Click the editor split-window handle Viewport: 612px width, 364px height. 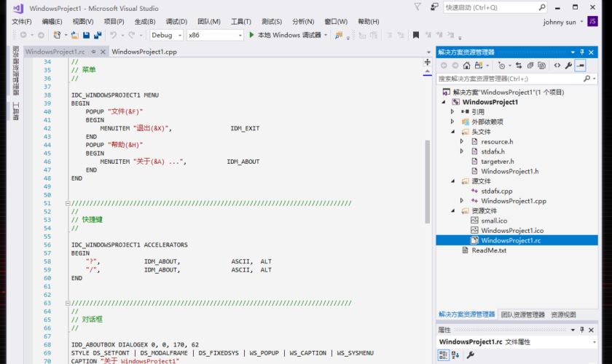click(x=428, y=62)
